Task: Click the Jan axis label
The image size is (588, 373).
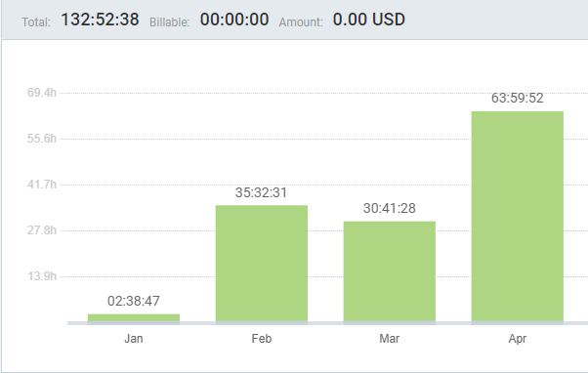Action: click(134, 339)
